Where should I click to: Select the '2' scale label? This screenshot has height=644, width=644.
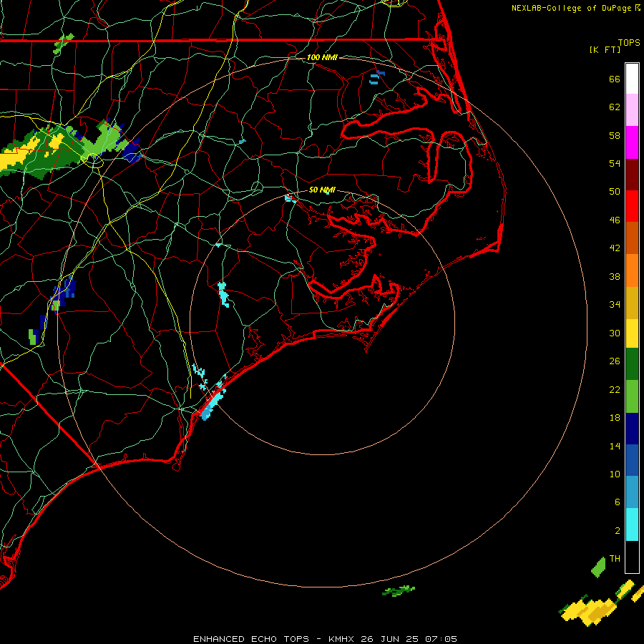click(x=618, y=531)
